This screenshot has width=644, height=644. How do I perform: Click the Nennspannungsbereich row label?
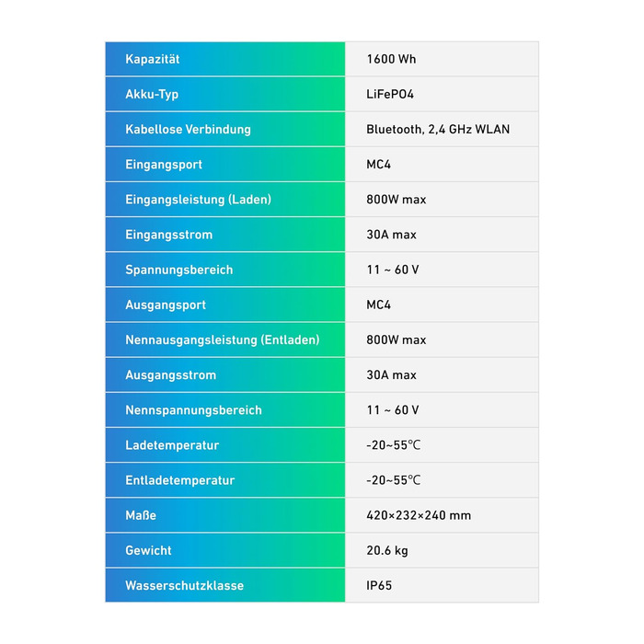click(x=193, y=410)
